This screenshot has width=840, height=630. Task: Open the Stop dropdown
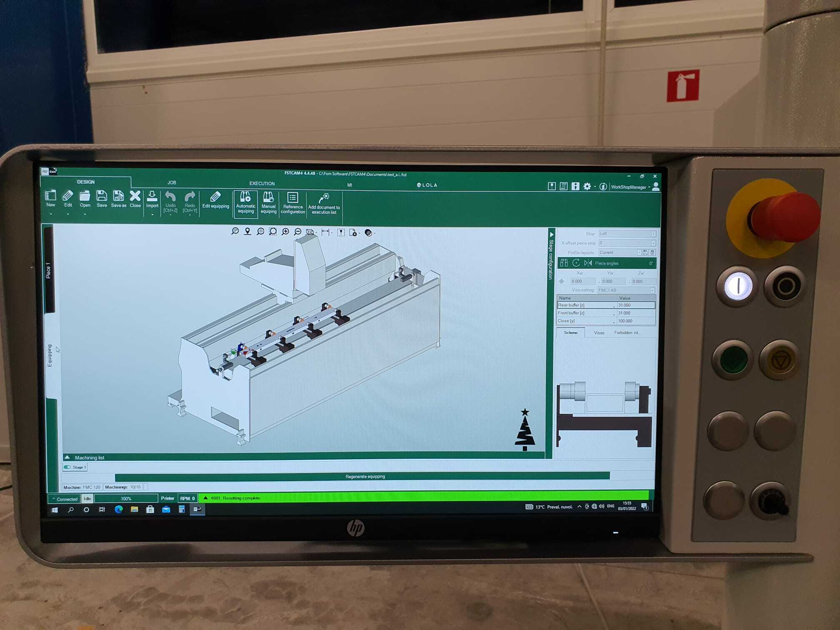(653, 234)
